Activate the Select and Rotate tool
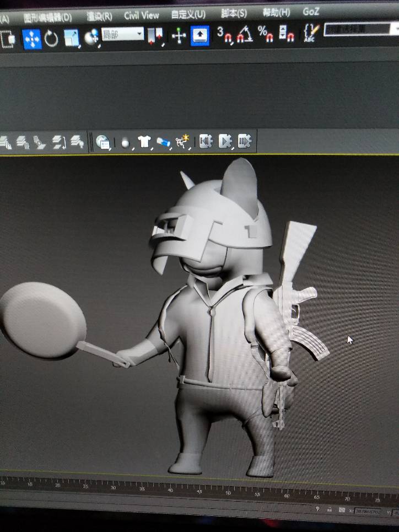The image size is (399, 532). [51, 39]
